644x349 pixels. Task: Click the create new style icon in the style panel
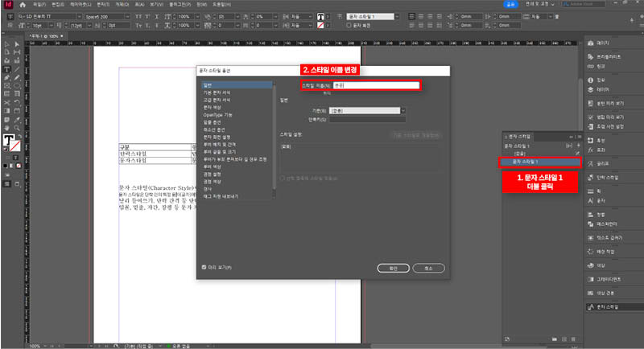pyautogui.click(x=564, y=339)
